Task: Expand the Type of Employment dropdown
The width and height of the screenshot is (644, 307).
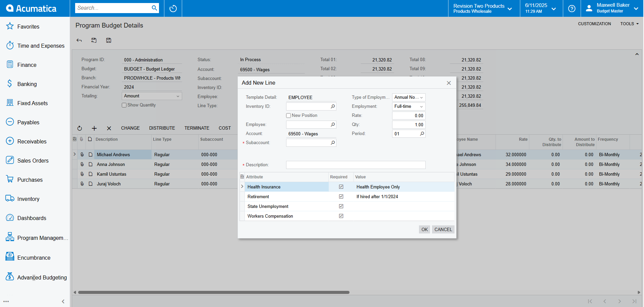Action: (x=409, y=97)
